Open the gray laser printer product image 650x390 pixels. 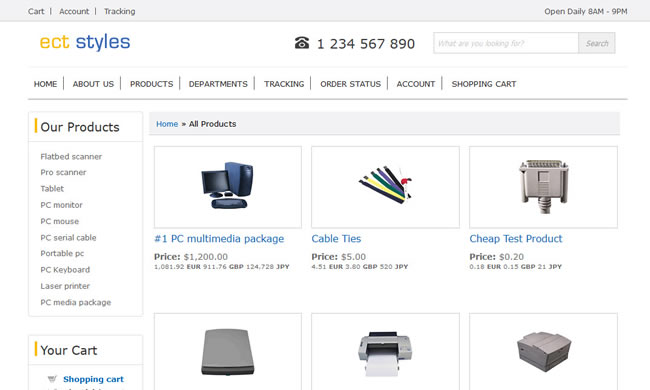pyautogui.click(x=543, y=351)
